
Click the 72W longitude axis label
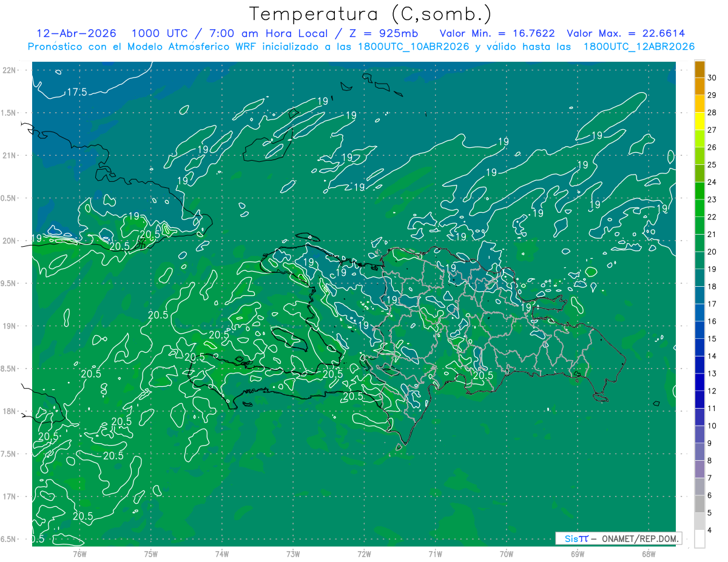[365, 554]
